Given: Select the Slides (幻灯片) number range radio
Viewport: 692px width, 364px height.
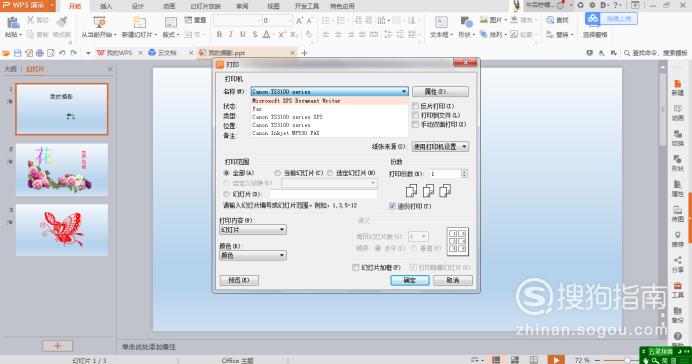Looking at the screenshot, I should tap(226, 194).
